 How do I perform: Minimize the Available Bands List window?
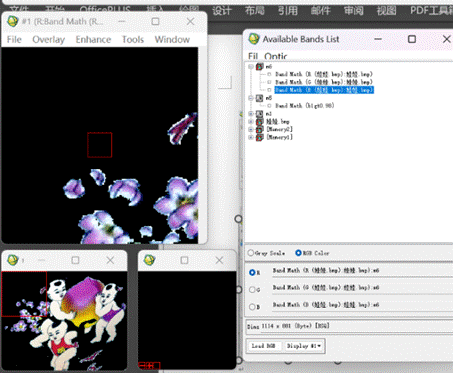click(x=378, y=39)
